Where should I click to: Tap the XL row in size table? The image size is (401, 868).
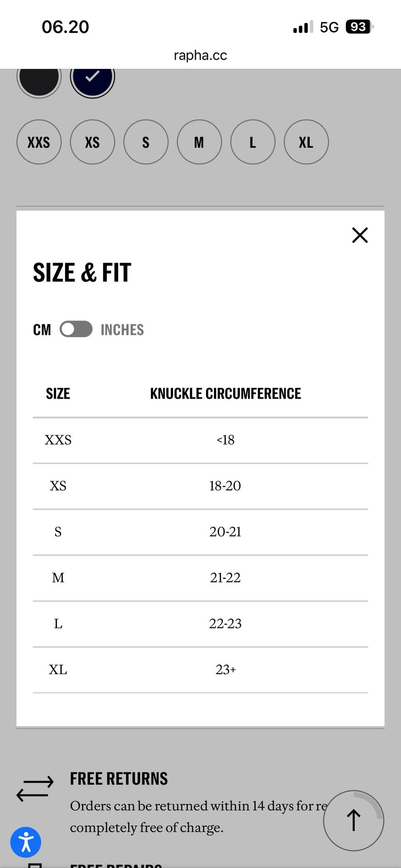pyautogui.click(x=200, y=670)
